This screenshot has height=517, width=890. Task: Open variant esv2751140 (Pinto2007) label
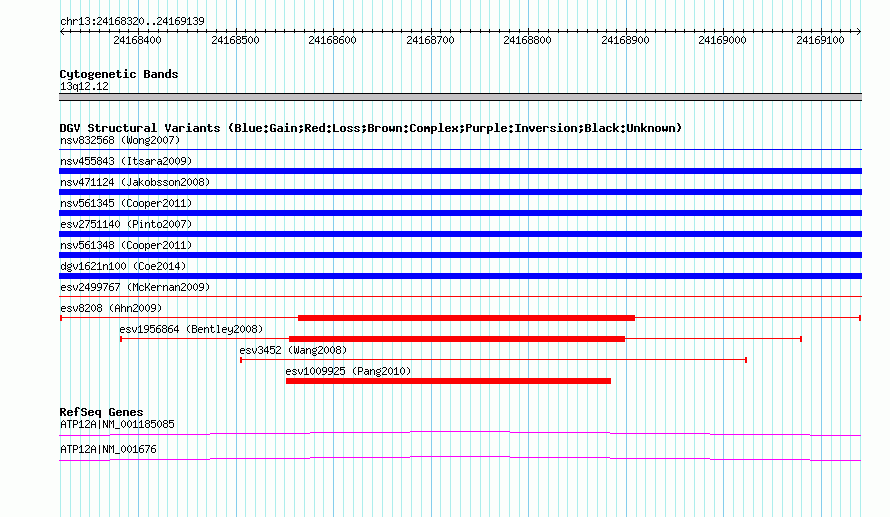pyautogui.click(x=126, y=224)
